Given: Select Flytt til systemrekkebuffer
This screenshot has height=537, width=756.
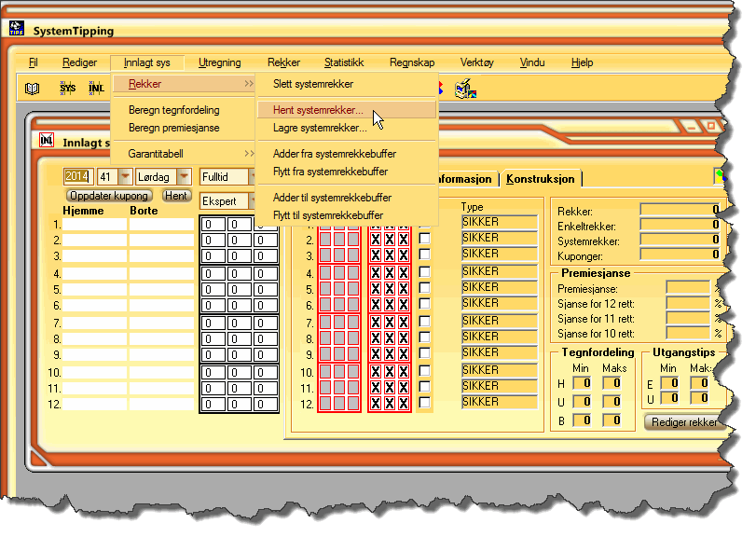Looking at the screenshot, I should tap(347, 215).
